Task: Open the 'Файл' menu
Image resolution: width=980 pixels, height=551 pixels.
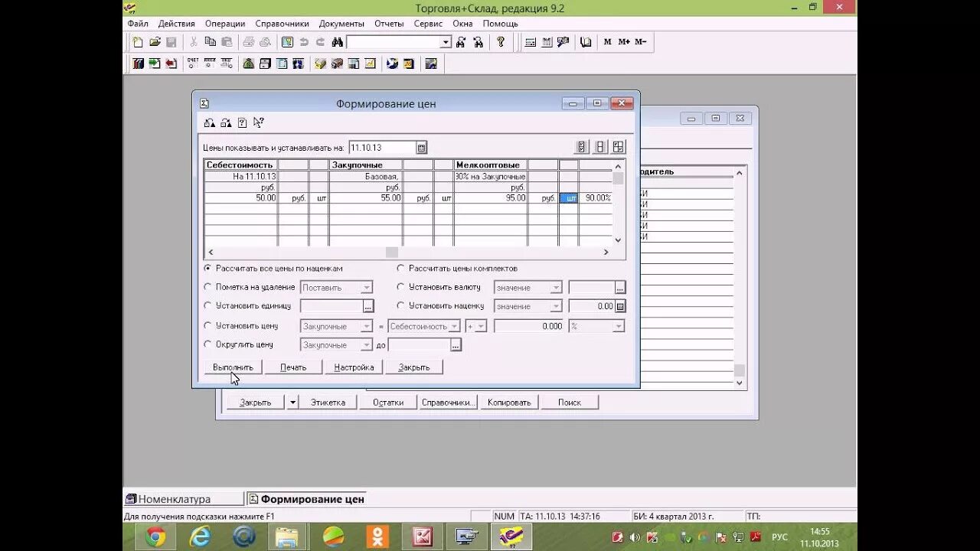Action: (138, 24)
